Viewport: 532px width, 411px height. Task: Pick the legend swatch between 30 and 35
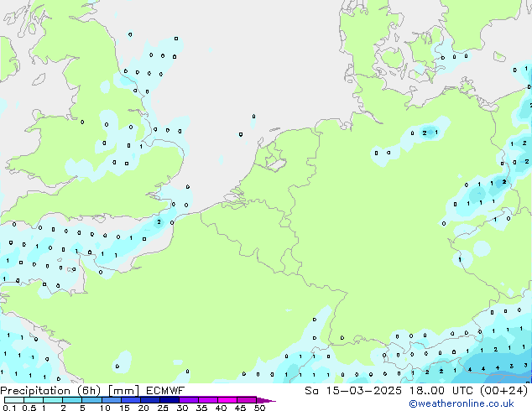tap(188, 400)
